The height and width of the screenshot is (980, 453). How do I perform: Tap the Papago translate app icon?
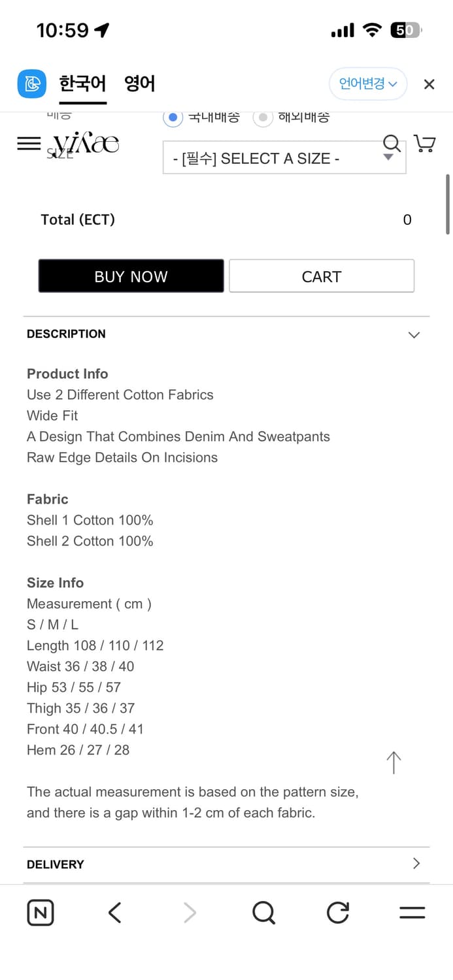(31, 84)
